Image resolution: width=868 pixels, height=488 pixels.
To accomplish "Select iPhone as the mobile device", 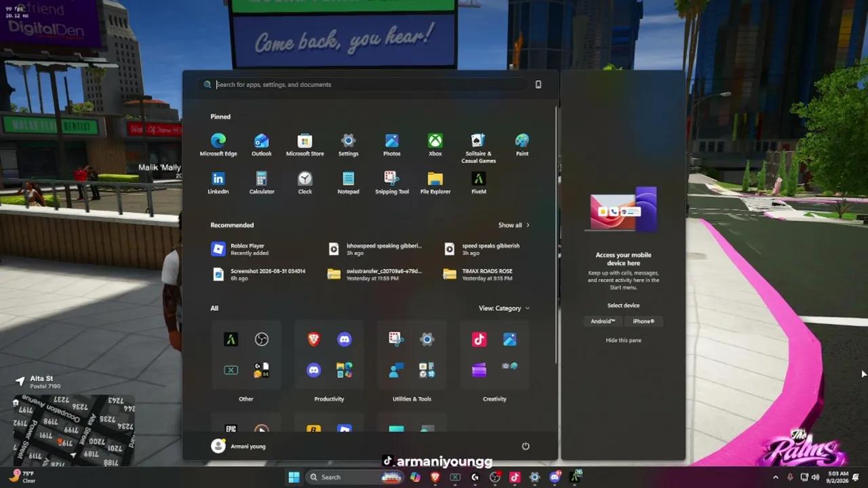I will (644, 321).
